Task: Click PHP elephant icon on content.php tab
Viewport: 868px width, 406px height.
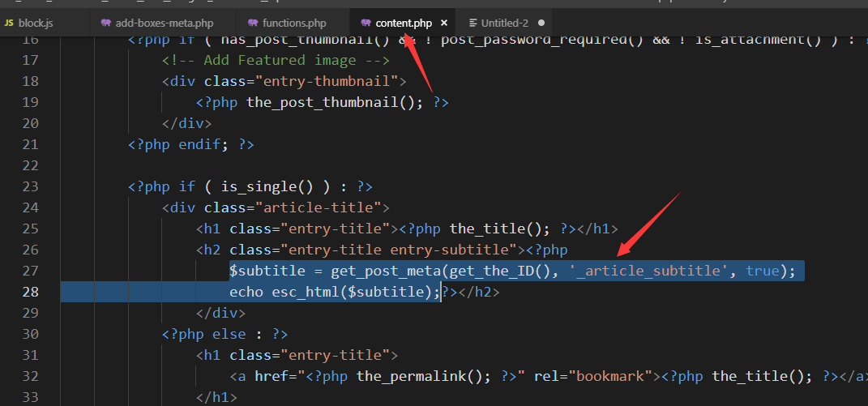Action: point(366,23)
